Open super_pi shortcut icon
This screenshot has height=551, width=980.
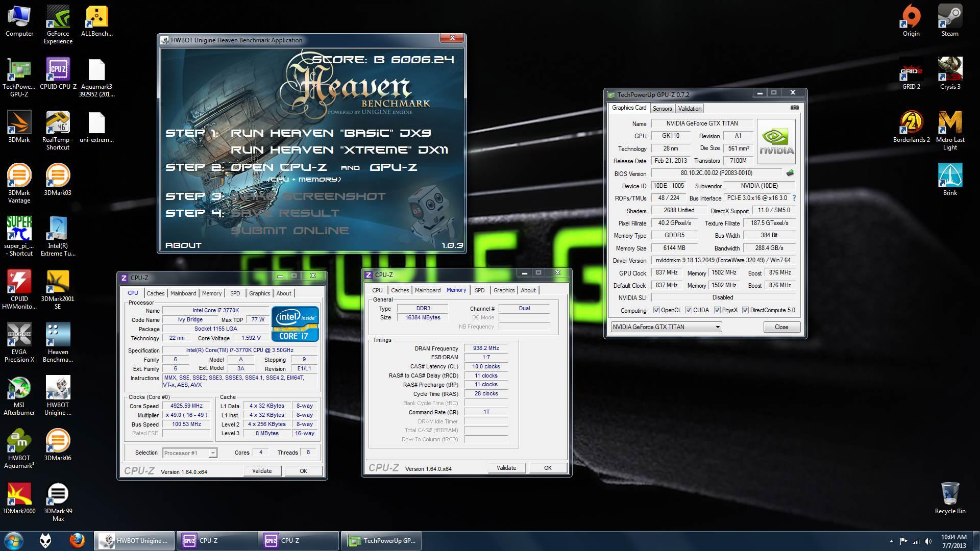pos(19,237)
